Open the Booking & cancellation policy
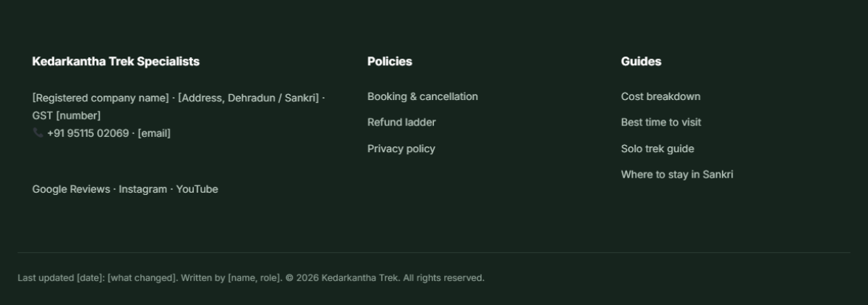Screen dimensions: 868x305 (422, 96)
